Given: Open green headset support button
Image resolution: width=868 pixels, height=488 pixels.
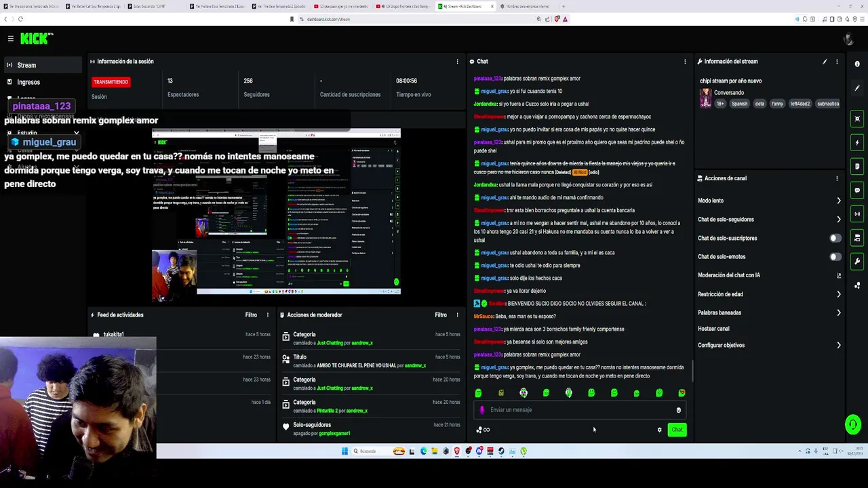Looking at the screenshot, I should [x=853, y=425].
